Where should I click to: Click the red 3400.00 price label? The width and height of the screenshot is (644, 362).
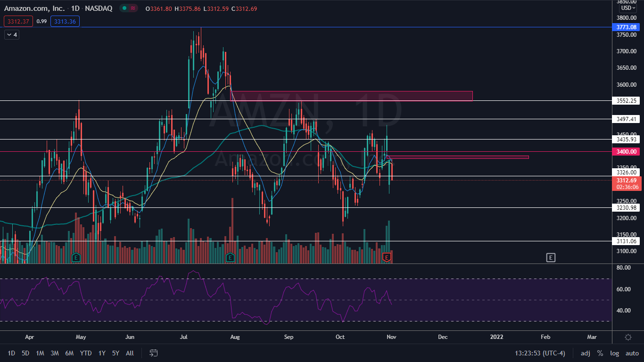pyautogui.click(x=626, y=151)
